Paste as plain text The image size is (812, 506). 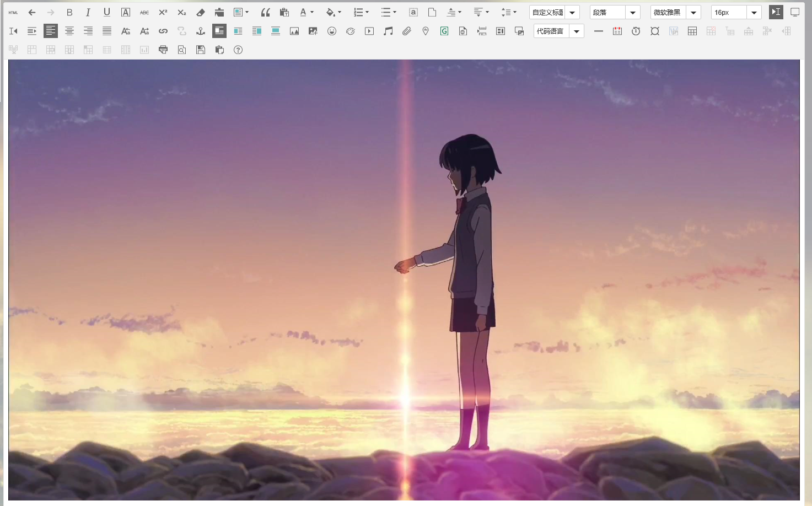coord(284,12)
